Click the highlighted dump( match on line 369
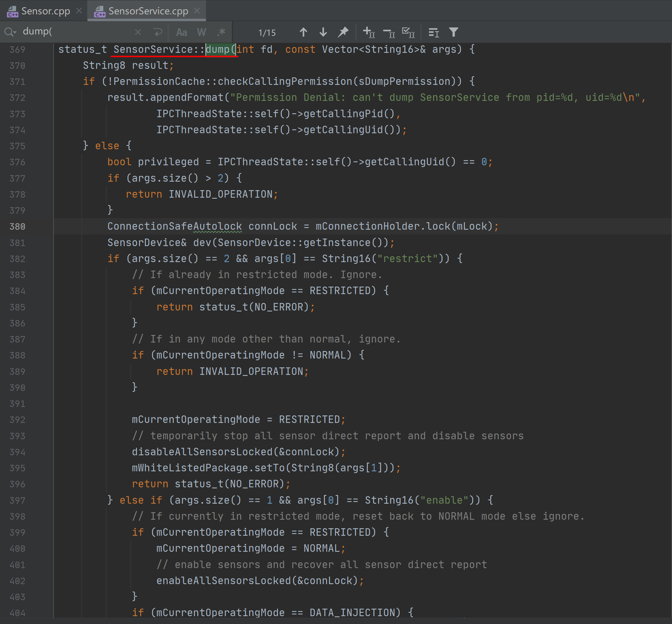 (221, 49)
